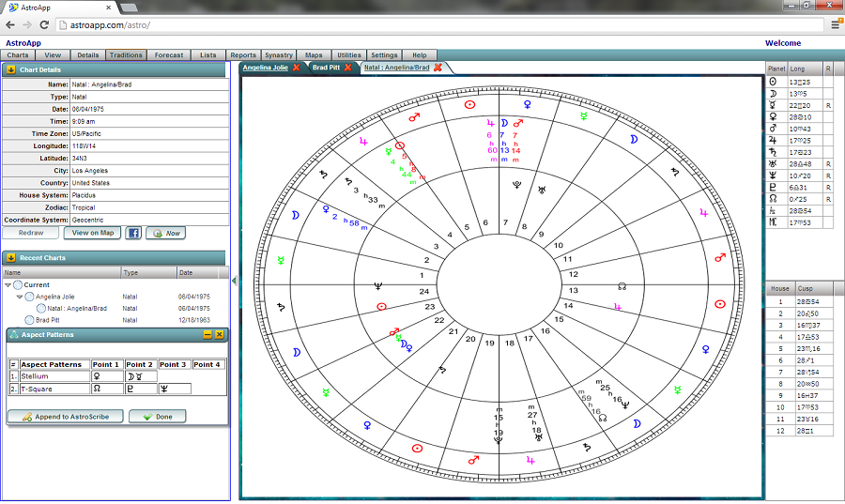845x504 pixels.
Task: Minimize the Aspect Patterns panel
Action: [x=207, y=335]
